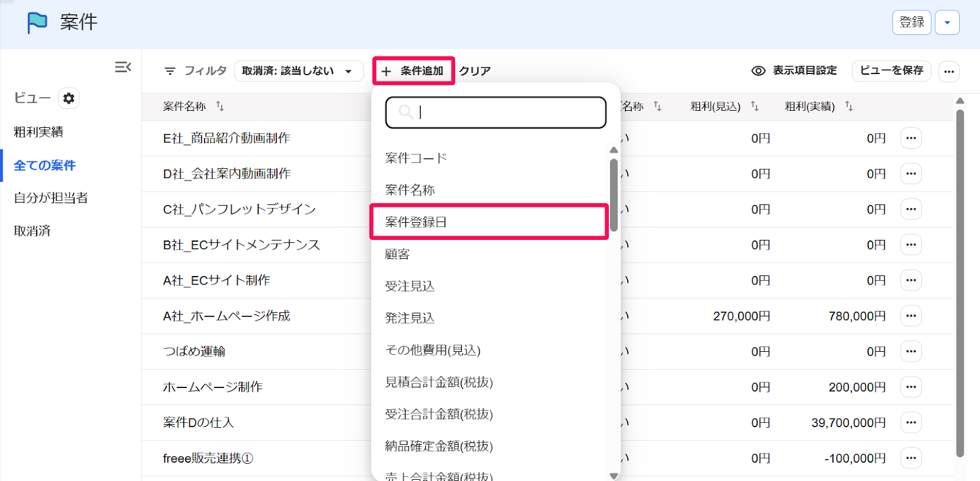Open row menu for B社_ECサイトメンテナンス
This screenshot has width=980, height=481.
click(911, 245)
